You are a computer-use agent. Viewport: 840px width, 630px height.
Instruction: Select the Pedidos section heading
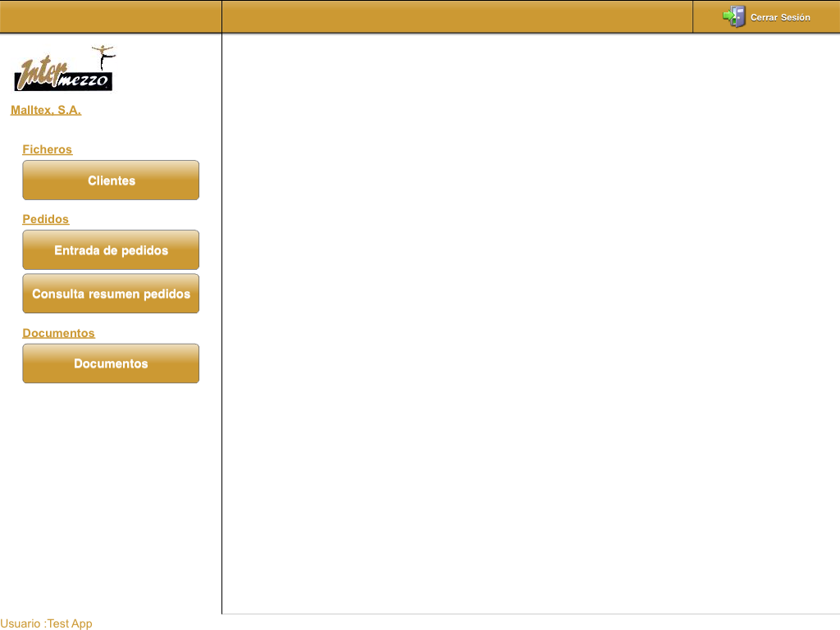45,219
